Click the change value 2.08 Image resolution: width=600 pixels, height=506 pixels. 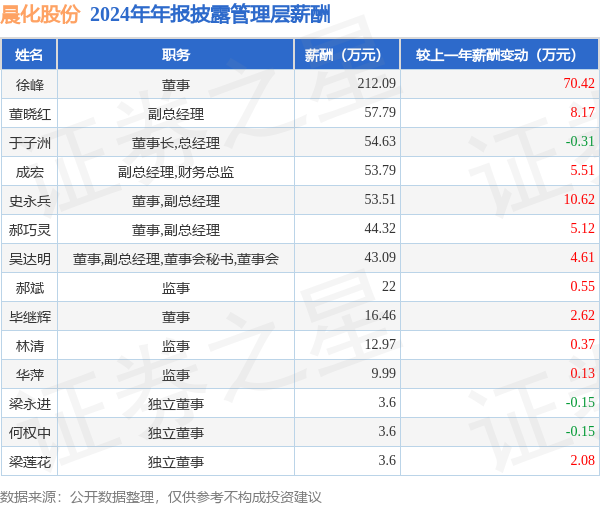(582, 460)
